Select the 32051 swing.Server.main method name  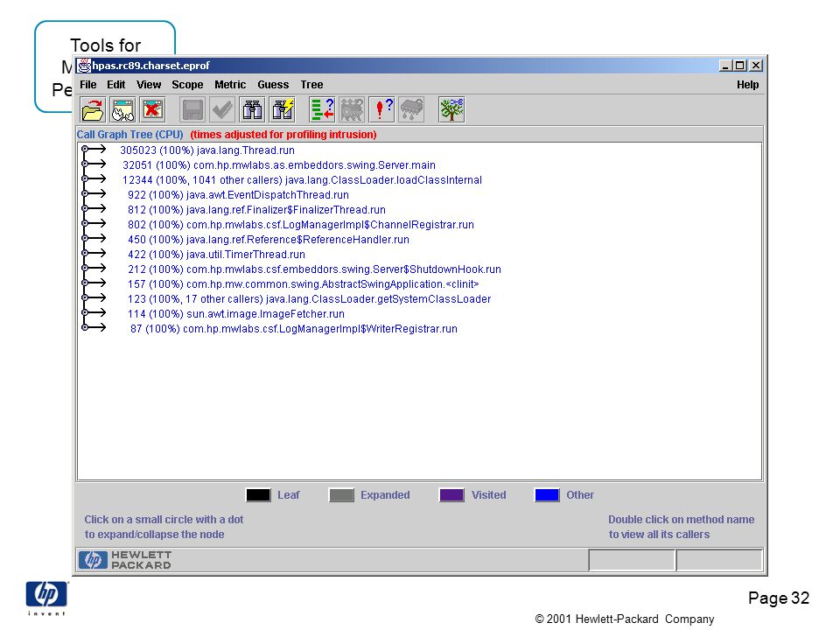coord(278,165)
